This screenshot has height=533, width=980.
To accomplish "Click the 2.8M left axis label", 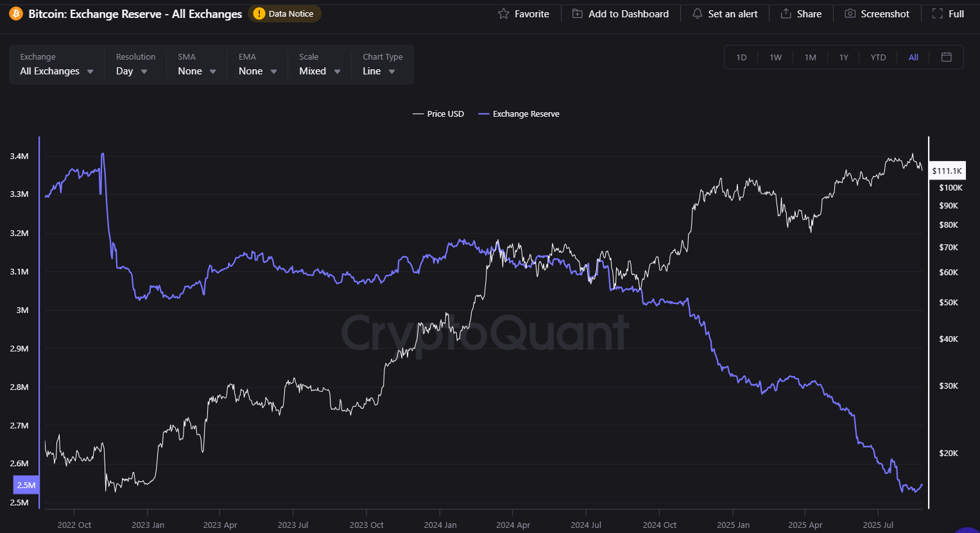I will coord(19,387).
